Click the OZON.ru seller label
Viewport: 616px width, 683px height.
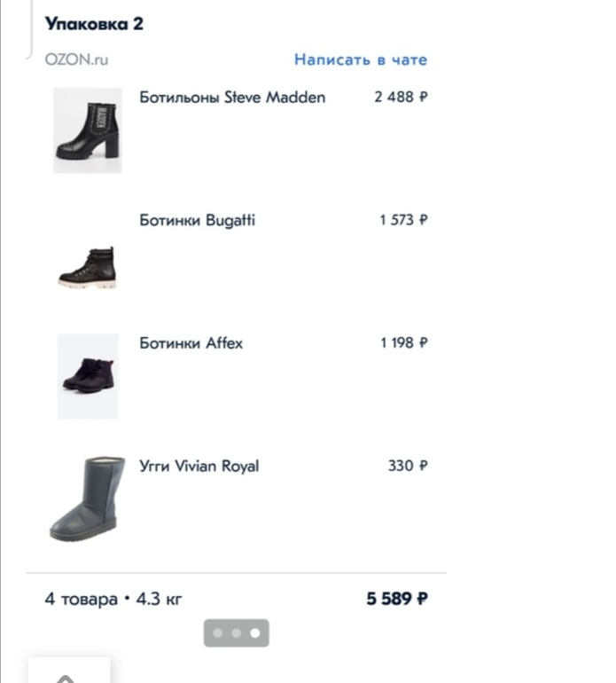coord(76,60)
